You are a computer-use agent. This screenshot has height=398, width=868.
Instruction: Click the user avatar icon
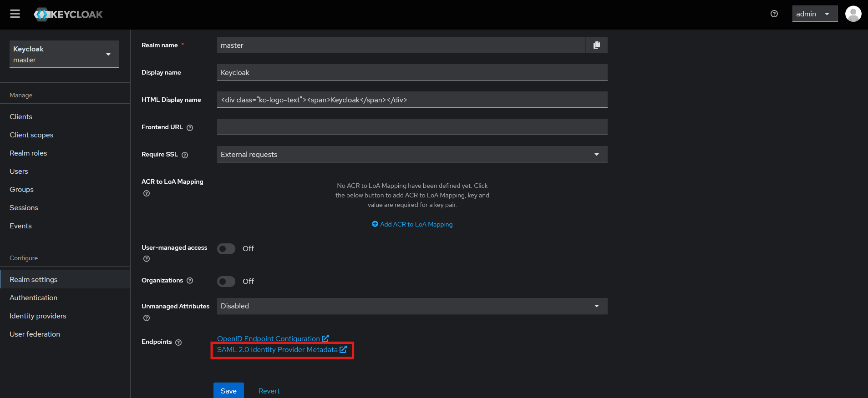pyautogui.click(x=853, y=14)
